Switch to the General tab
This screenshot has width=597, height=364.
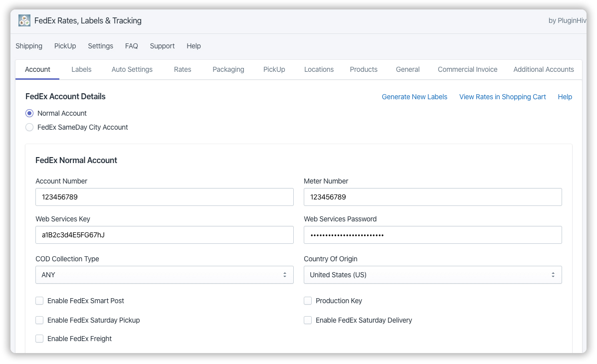[x=408, y=69]
